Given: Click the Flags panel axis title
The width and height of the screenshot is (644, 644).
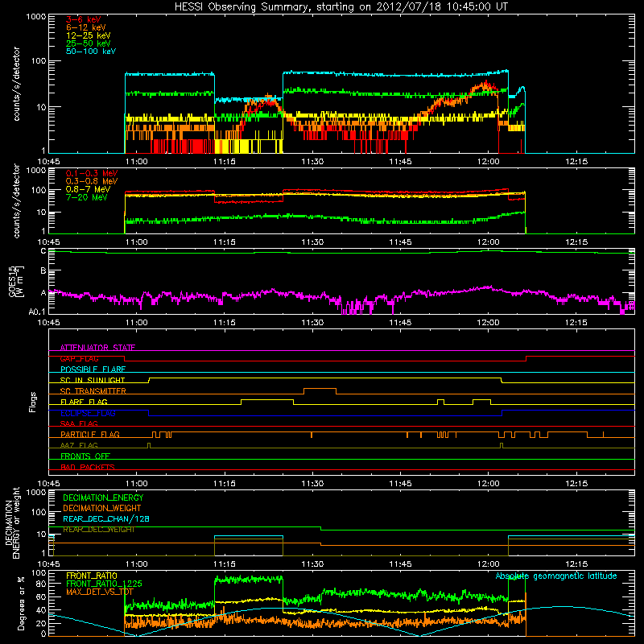Looking at the screenshot, I should 32,402.
